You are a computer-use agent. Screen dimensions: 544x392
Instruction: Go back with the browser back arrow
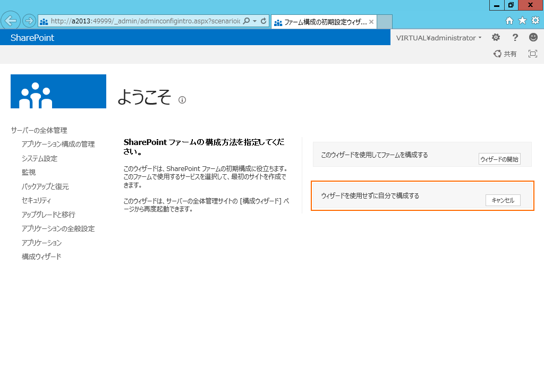11,21
